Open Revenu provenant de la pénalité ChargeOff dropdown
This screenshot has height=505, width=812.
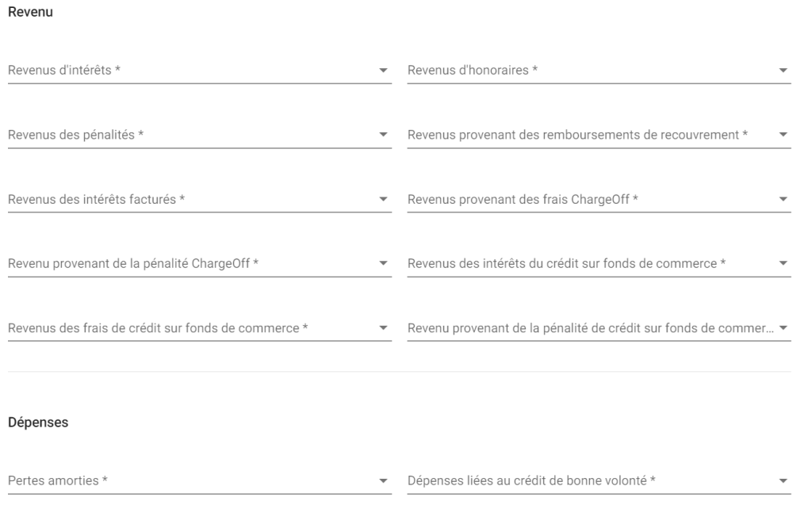pyautogui.click(x=199, y=264)
